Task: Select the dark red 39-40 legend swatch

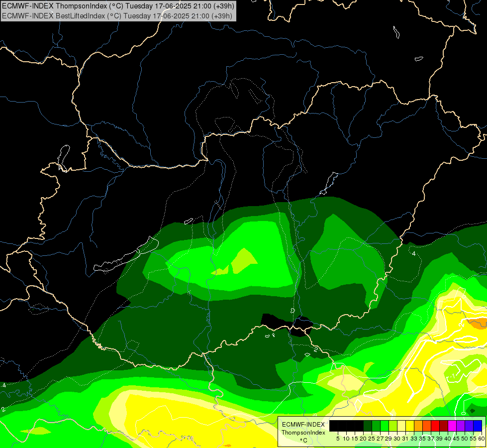Action: pyautogui.click(x=444, y=426)
